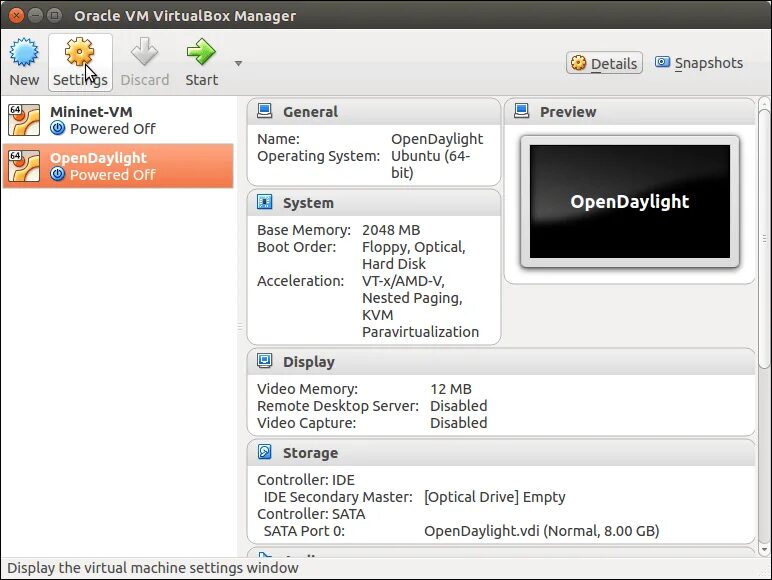Click the OpenDaylight Ubuntu 64 OS icon
Viewport: 772px width, 580px height.
(24, 166)
